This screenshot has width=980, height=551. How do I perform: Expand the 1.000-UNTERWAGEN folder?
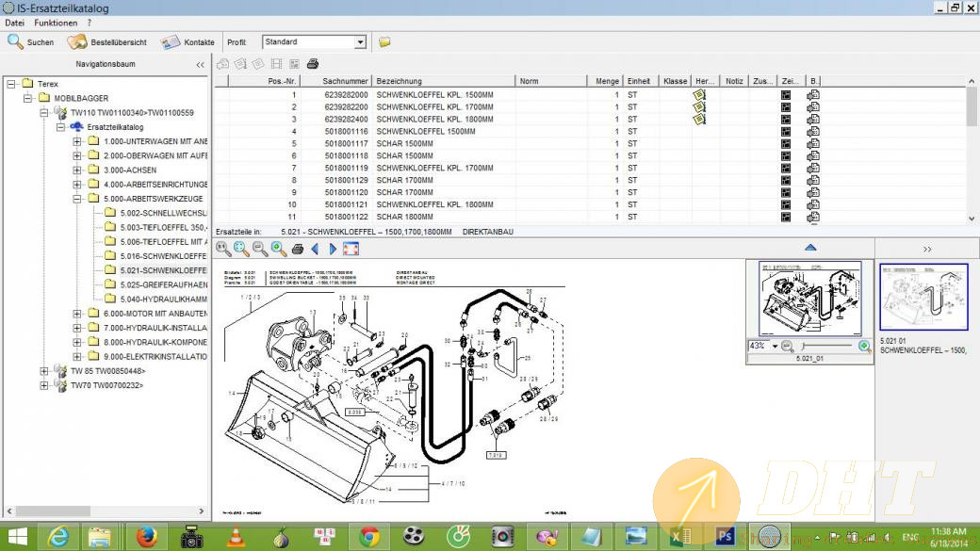coord(77,141)
